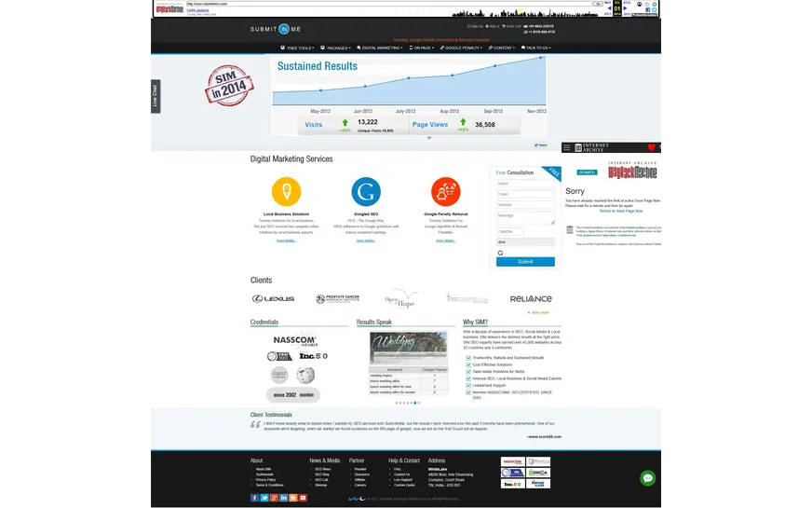
Task: Click the Wayback toolbar URL field
Action: [388, 4]
